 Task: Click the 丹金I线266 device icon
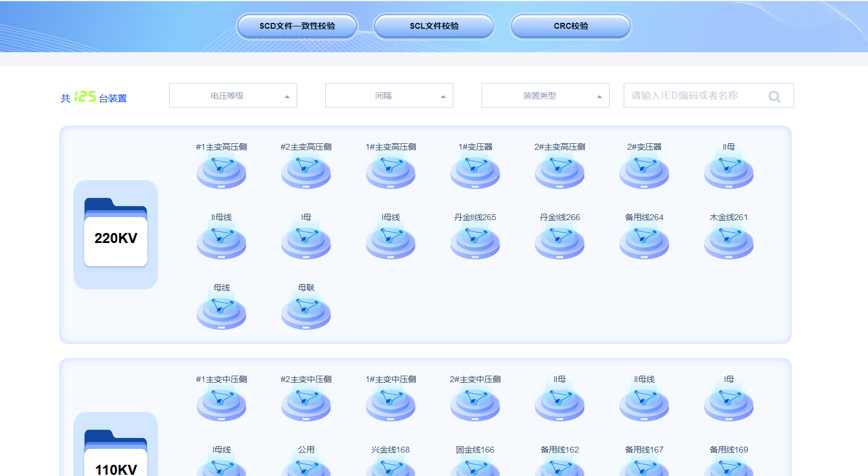(559, 242)
